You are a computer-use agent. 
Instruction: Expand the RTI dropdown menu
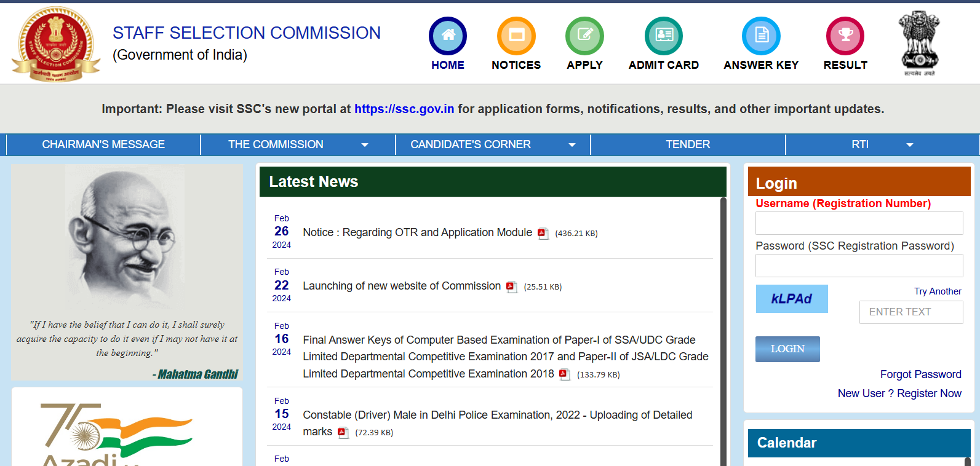click(909, 145)
